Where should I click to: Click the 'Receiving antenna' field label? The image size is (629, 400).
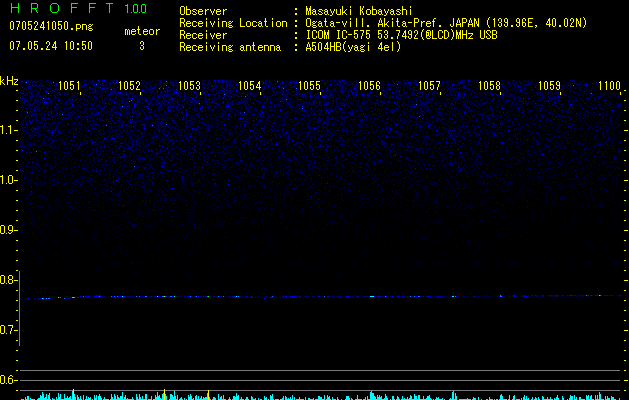(x=230, y=47)
